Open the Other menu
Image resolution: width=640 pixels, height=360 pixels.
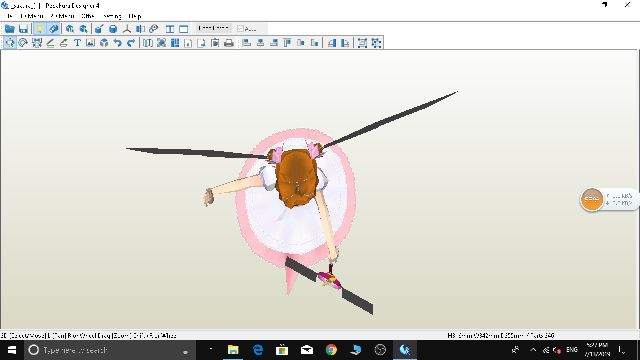point(88,16)
